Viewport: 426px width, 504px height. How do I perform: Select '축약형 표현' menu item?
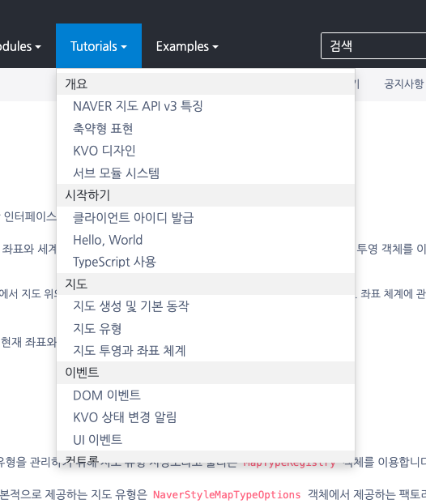[206, 129]
